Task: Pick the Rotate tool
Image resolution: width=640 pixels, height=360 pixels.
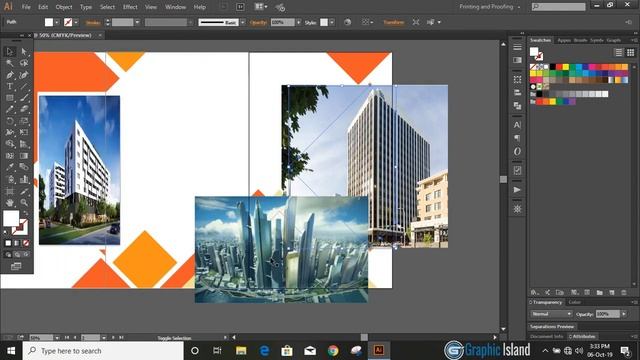Action: point(10,121)
